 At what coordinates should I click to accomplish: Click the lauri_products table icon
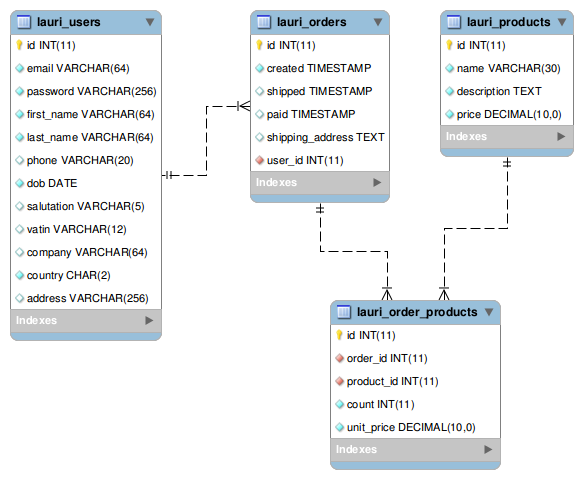(x=454, y=22)
